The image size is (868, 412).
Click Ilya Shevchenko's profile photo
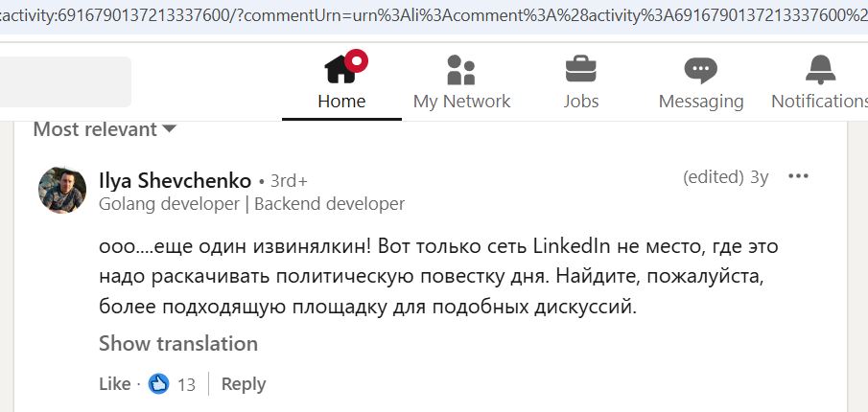tap(62, 190)
